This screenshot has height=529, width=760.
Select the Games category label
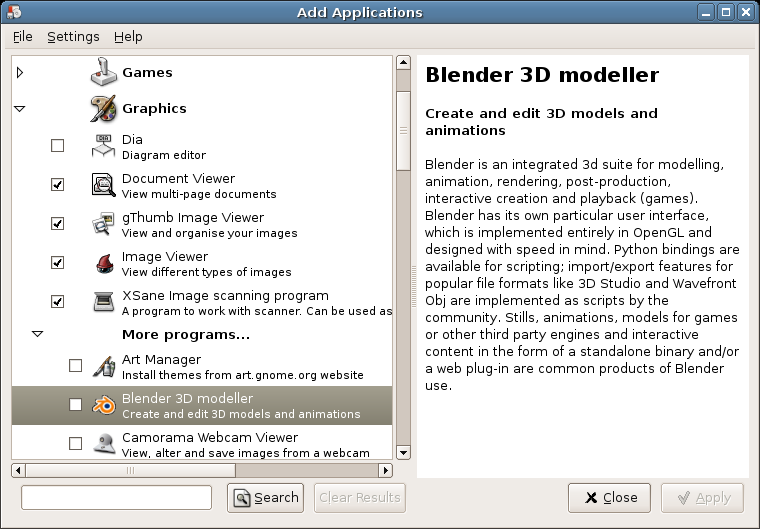pyautogui.click(x=147, y=72)
